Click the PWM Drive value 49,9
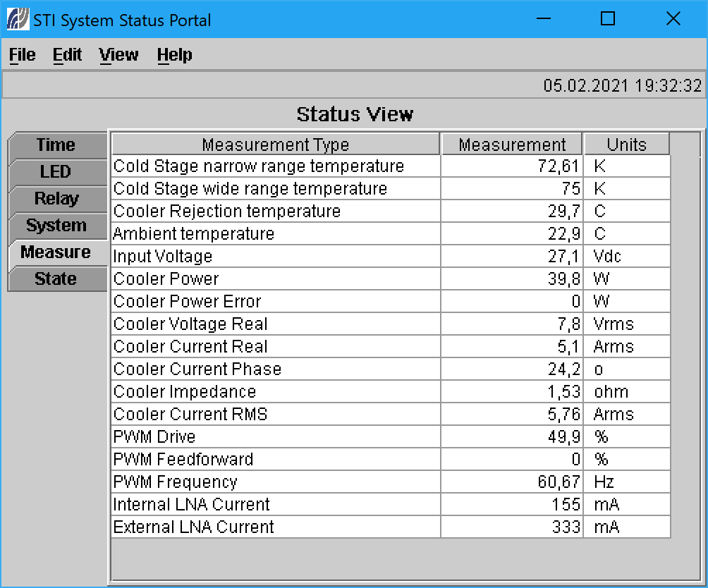 (564, 437)
